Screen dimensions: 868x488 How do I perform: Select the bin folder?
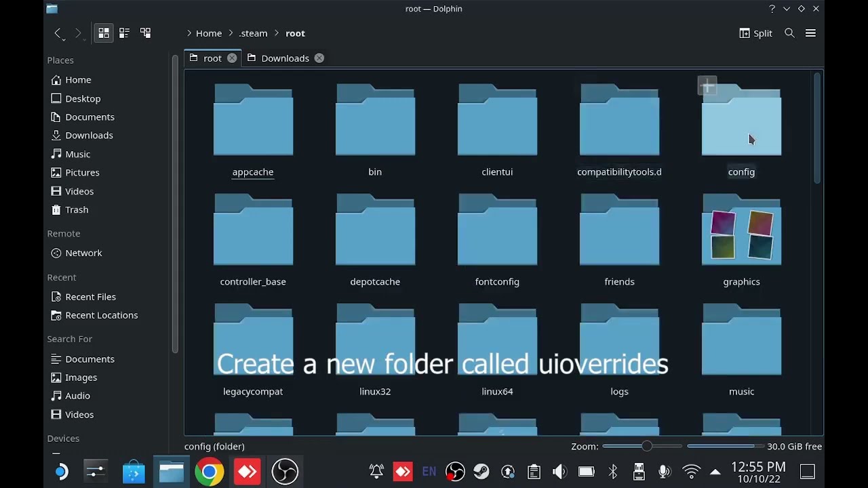point(375,121)
